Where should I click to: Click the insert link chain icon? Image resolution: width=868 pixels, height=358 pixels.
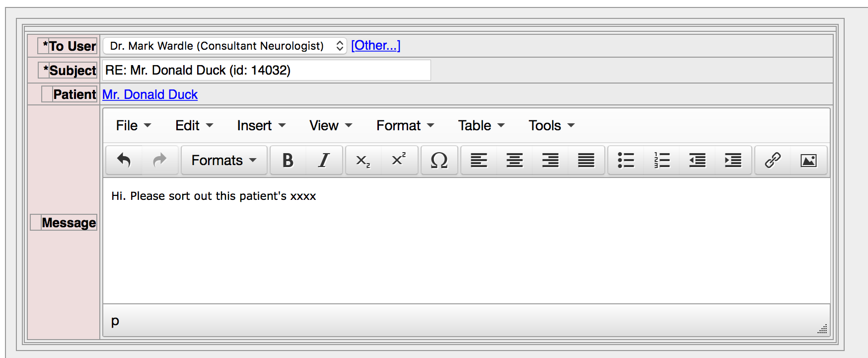point(773,160)
